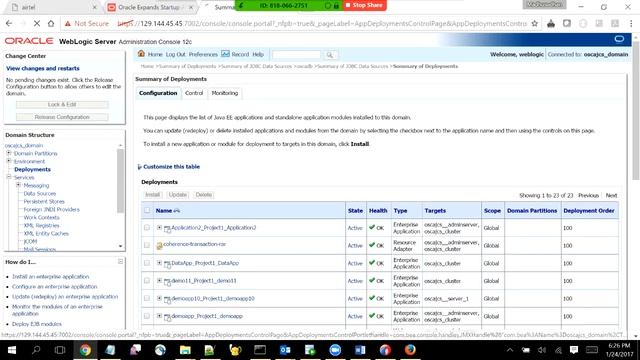Image resolution: width=640 pixels, height=360 pixels.
Task: Expand Application2_Project1_Application2 deployment row
Action: click(x=159, y=227)
